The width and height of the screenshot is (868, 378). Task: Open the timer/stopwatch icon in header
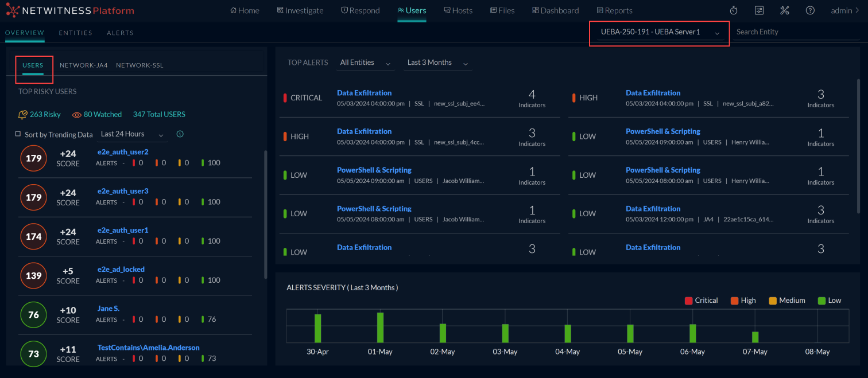[734, 10]
